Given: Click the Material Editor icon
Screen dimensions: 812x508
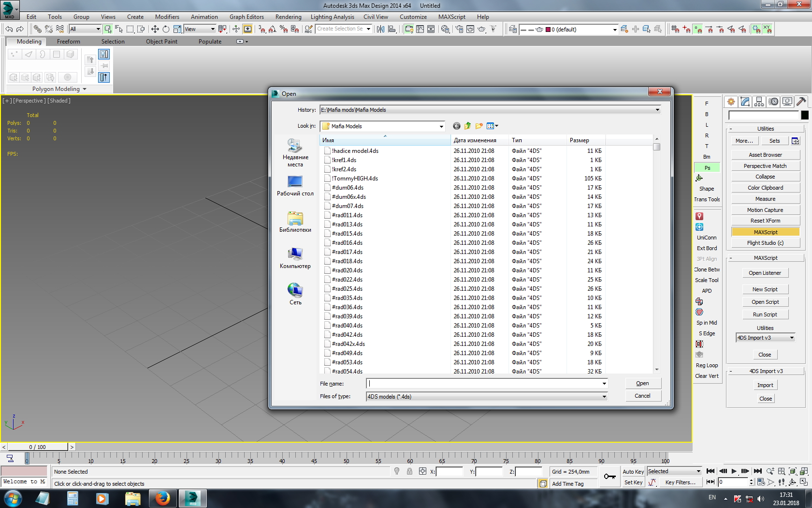Looking at the screenshot, I should coord(445,29).
